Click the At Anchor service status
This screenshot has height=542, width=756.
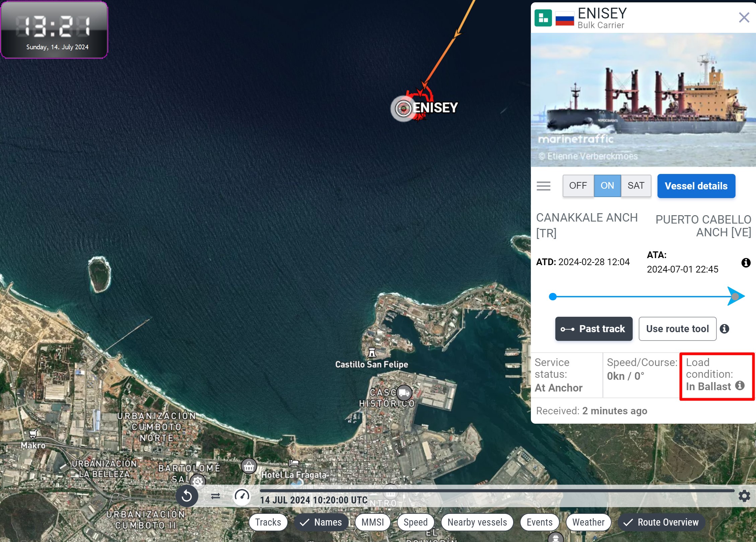(x=558, y=388)
